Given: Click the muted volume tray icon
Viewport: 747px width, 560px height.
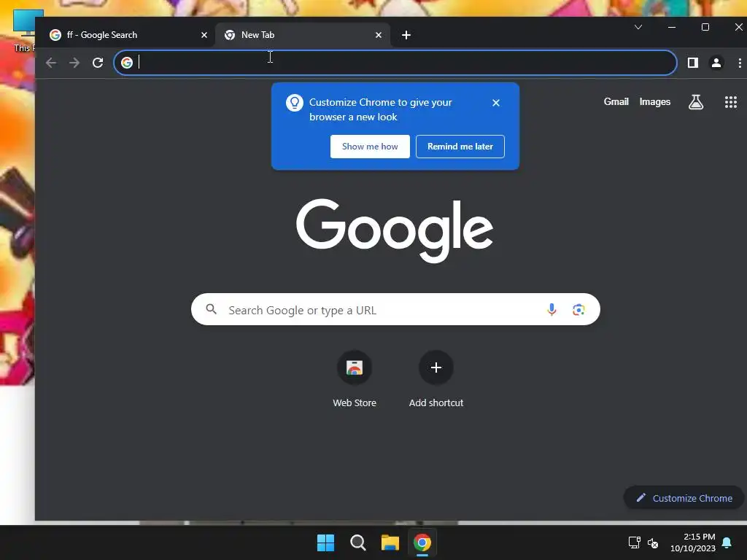Looking at the screenshot, I should (x=653, y=542).
